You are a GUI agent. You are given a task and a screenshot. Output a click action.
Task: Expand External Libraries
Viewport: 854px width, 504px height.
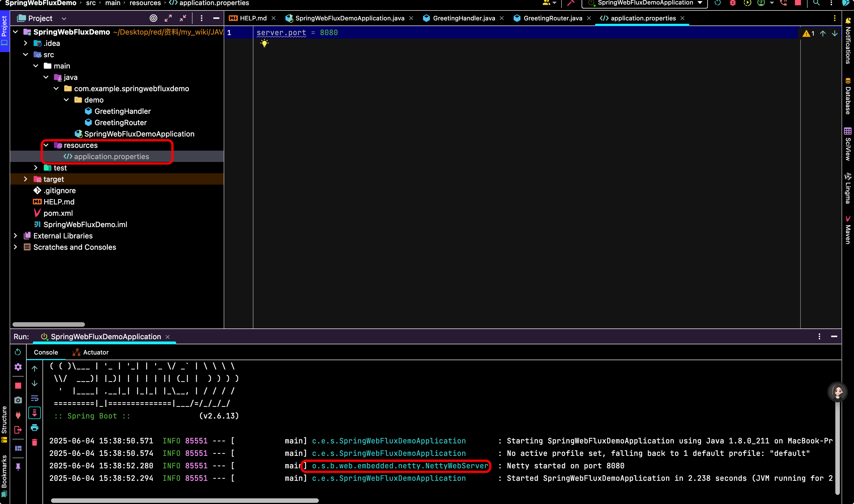(15, 236)
